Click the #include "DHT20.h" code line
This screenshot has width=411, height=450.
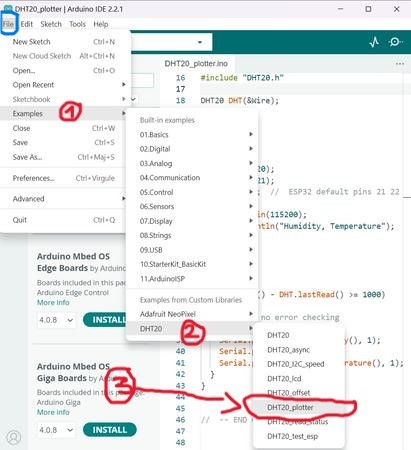tap(242, 78)
